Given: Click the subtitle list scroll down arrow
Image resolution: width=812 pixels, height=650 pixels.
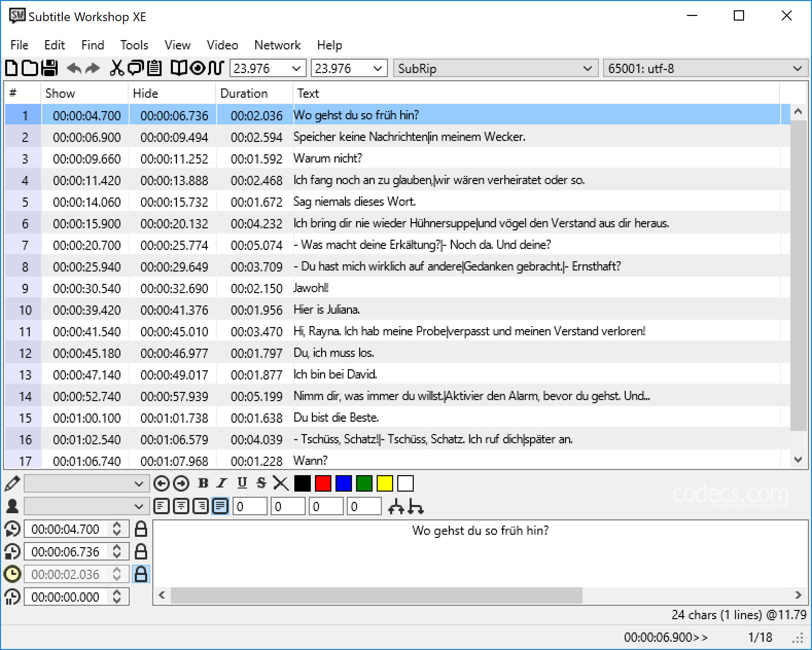Looking at the screenshot, I should coord(798,460).
